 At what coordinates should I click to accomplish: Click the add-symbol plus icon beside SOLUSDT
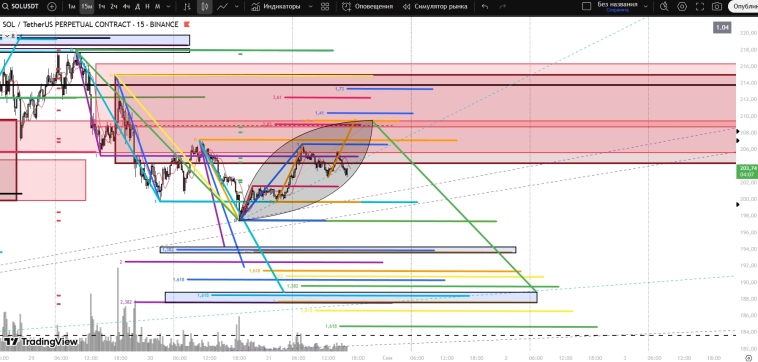coord(52,6)
